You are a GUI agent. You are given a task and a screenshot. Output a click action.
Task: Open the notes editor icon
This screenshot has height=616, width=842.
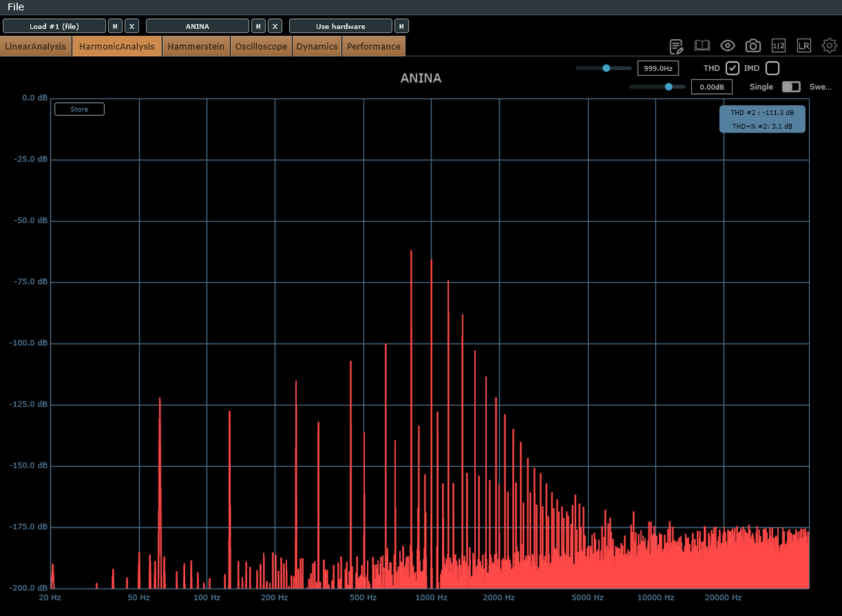coord(676,46)
